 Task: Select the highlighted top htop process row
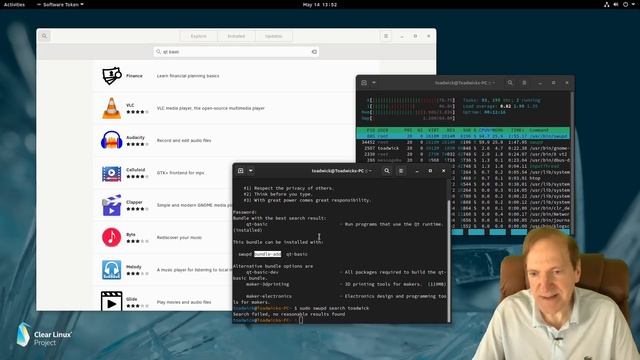(463, 136)
